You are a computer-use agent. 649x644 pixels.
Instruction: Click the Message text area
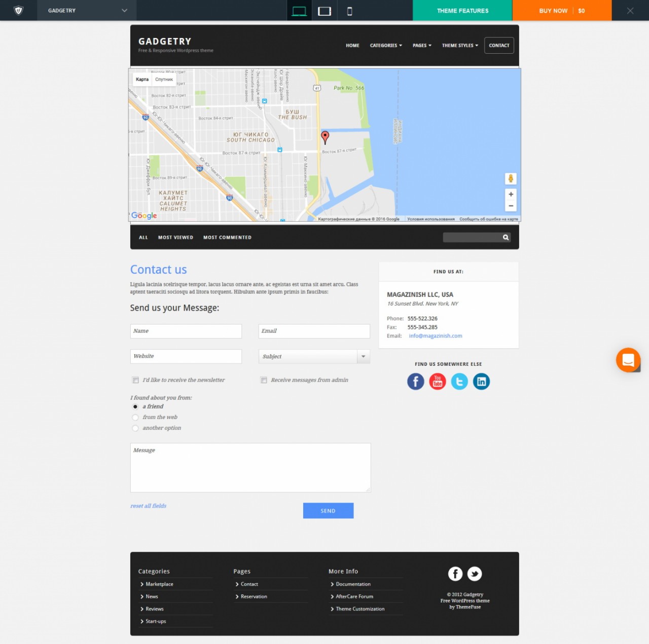pos(250,468)
